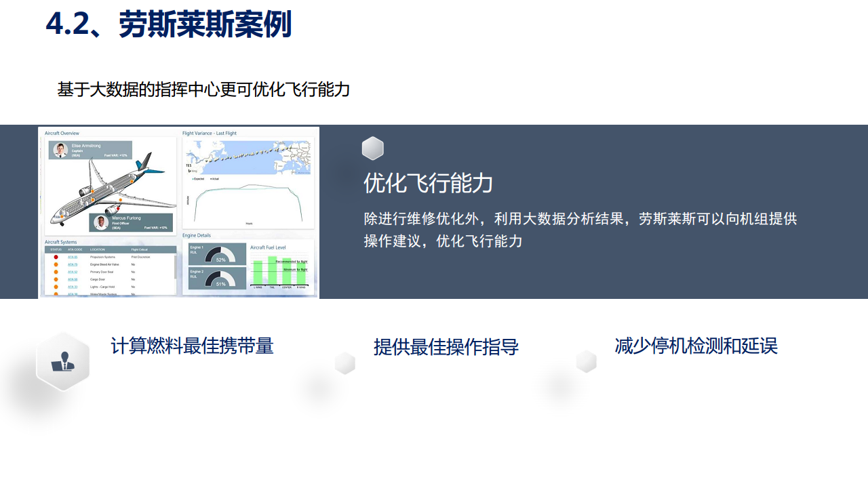Click the text 计算燃料最佳携带量
The height and width of the screenshot is (488, 868).
coord(192,346)
